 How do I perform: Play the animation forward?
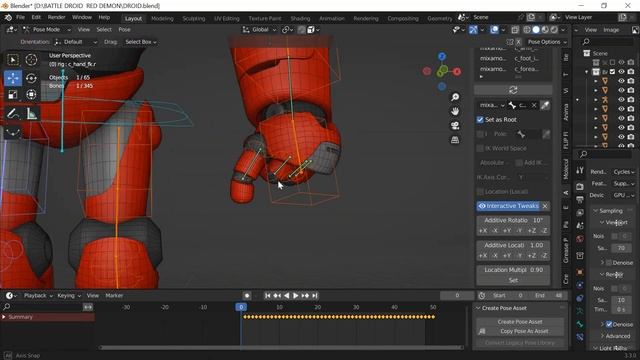tap(296, 296)
